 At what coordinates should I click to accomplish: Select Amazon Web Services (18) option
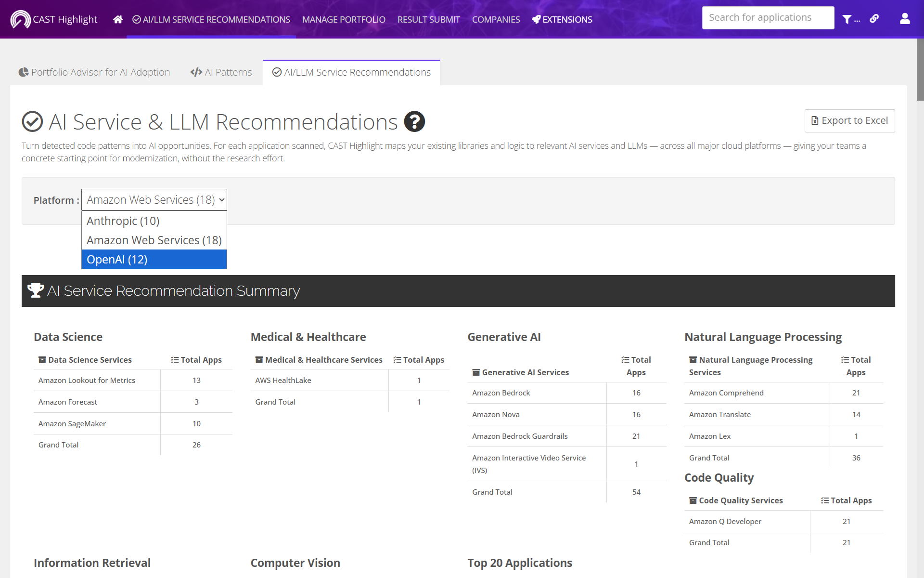click(154, 240)
